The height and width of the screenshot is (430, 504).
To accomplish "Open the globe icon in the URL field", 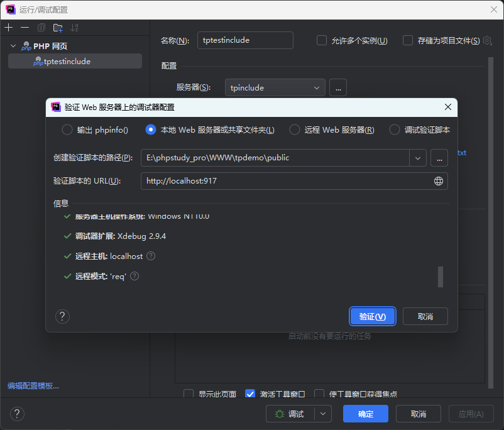I will (439, 181).
